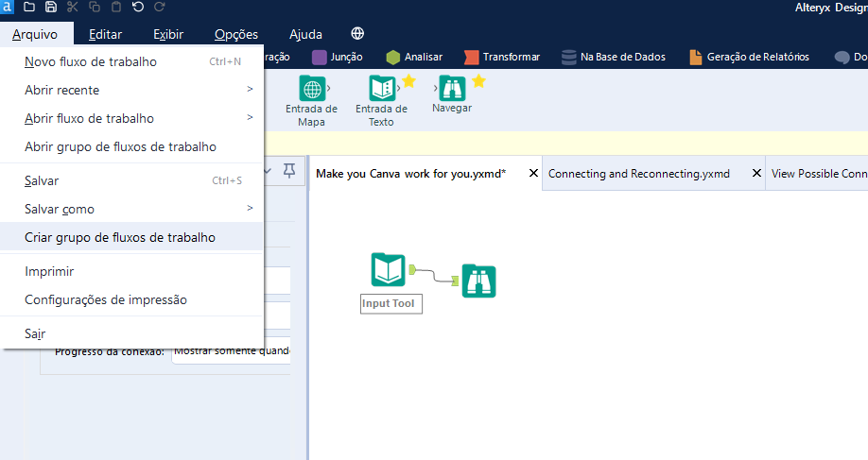Expand Entrada de Mapa tool arrow

point(329,88)
